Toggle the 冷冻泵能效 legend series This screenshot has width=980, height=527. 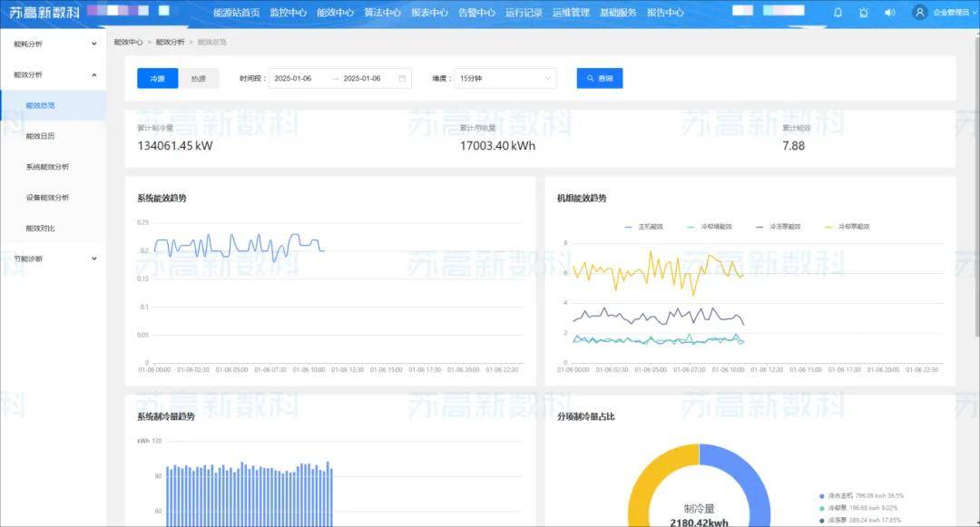[779, 227]
